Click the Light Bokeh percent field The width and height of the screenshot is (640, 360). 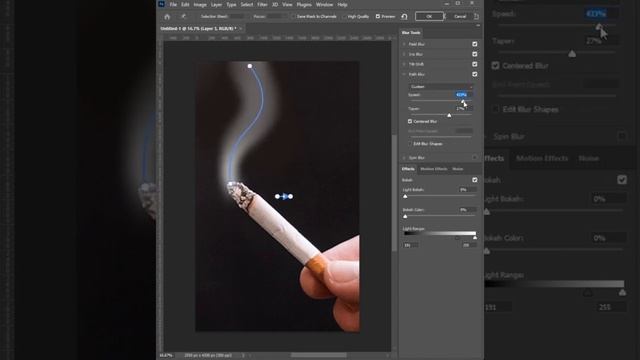point(467,190)
